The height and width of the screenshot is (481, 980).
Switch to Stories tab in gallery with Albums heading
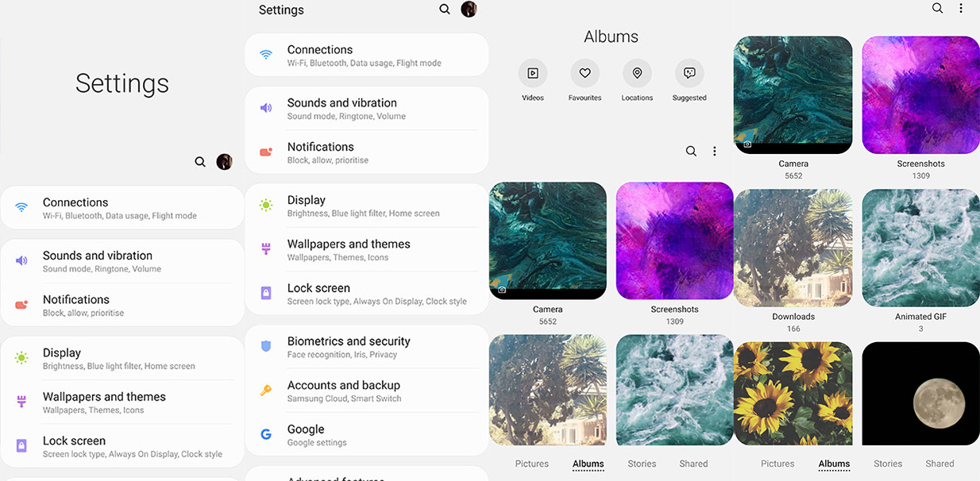(x=642, y=464)
